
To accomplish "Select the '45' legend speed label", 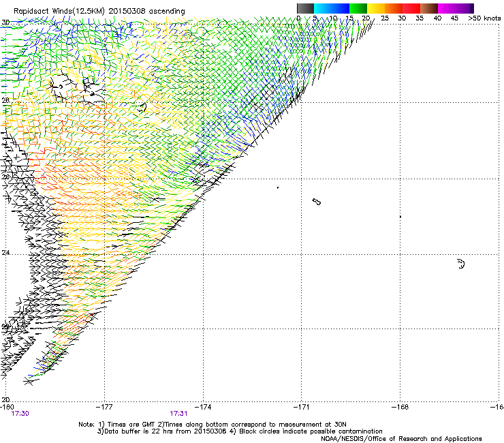I will pos(454,18).
